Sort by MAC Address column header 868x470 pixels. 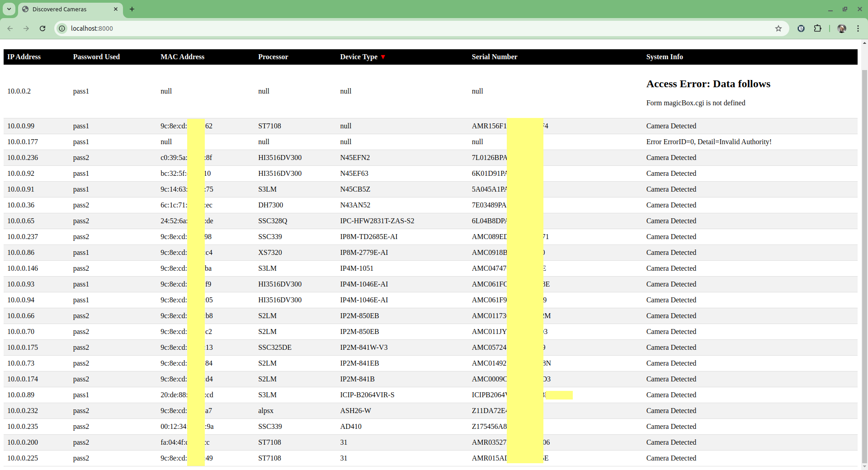point(182,57)
